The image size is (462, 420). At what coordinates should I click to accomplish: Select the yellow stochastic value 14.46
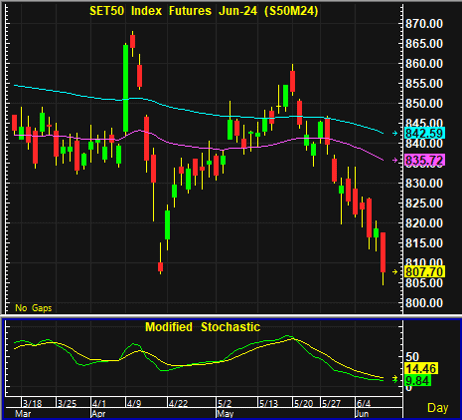[421, 369]
